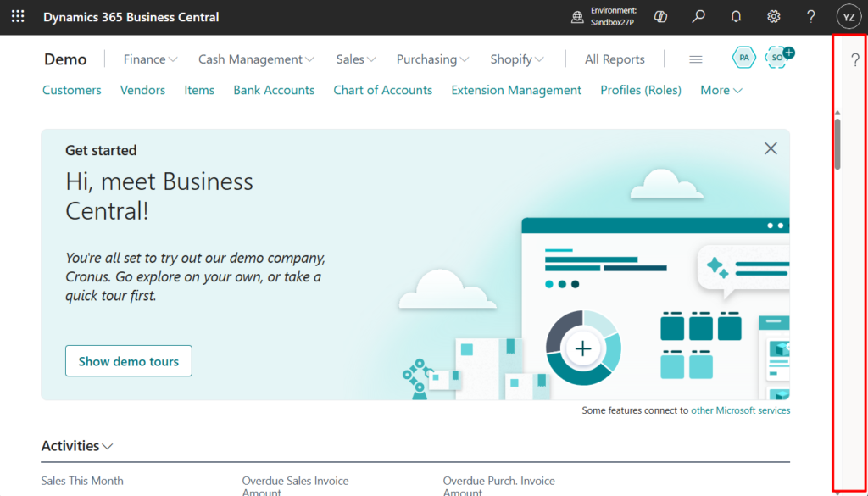Open the notifications bell
868x496 pixels.
pyautogui.click(x=736, y=17)
